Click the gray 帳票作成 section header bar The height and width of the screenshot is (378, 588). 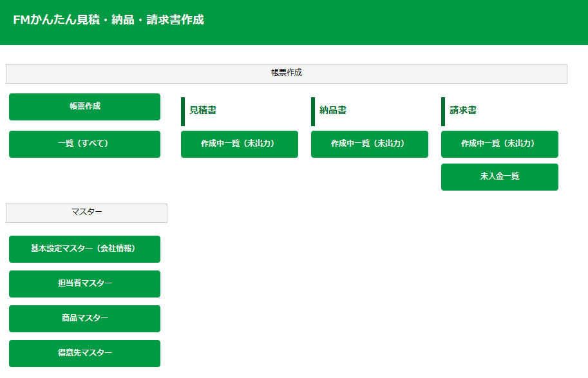click(x=287, y=74)
